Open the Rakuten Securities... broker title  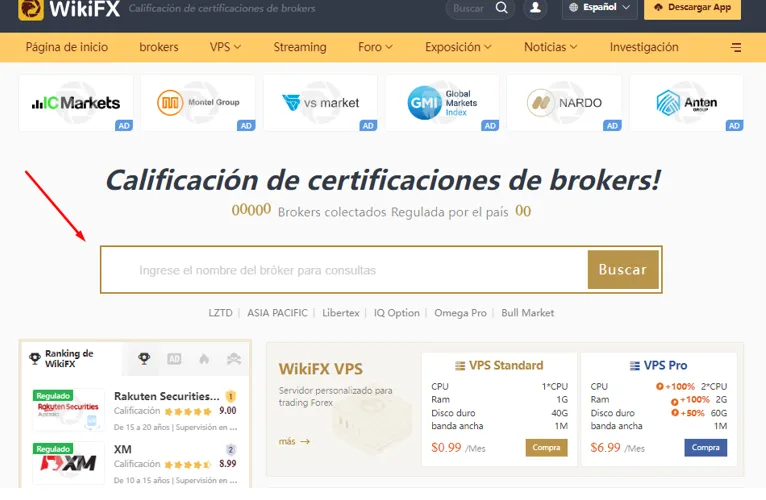point(167,396)
